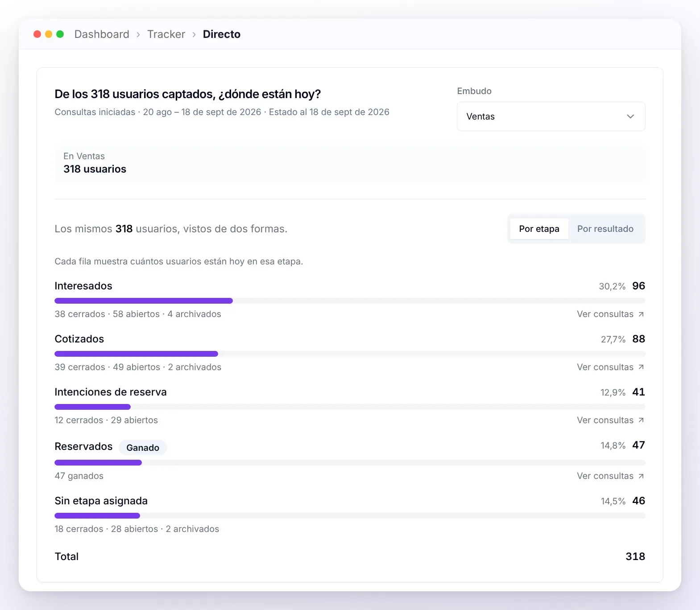The height and width of the screenshot is (610, 700).
Task: Click the Cotizados progress bar
Action: pos(350,354)
